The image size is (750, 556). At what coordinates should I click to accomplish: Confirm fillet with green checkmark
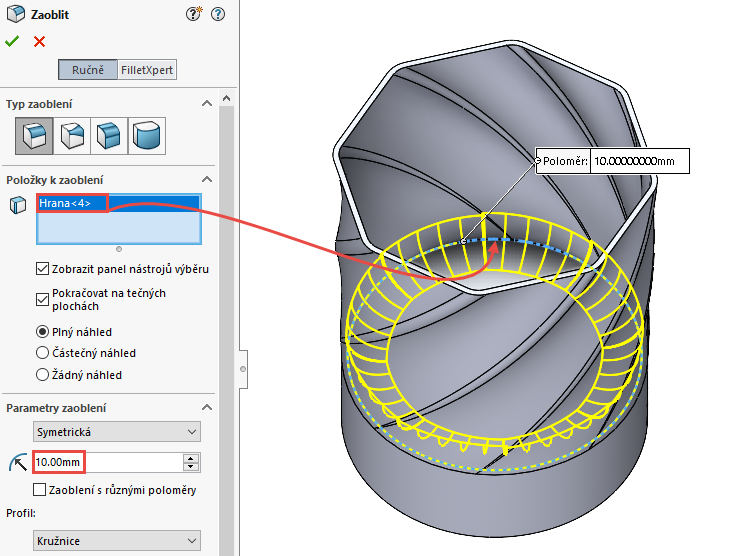pyautogui.click(x=12, y=42)
